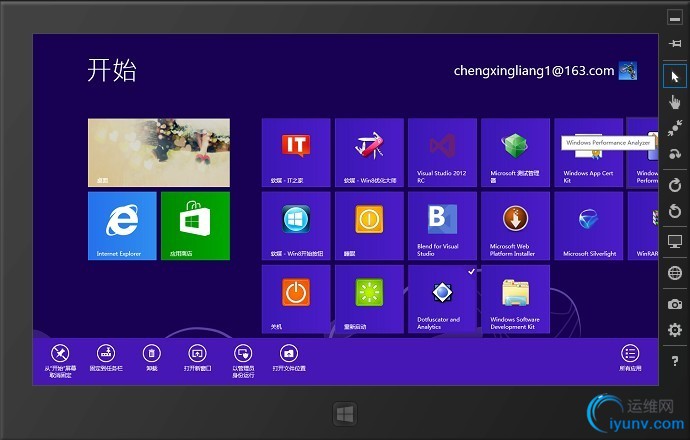The height and width of the screenshot is (440, 690).
Task: Click the 关机 shutdown tile
Action: pos(296,299)
